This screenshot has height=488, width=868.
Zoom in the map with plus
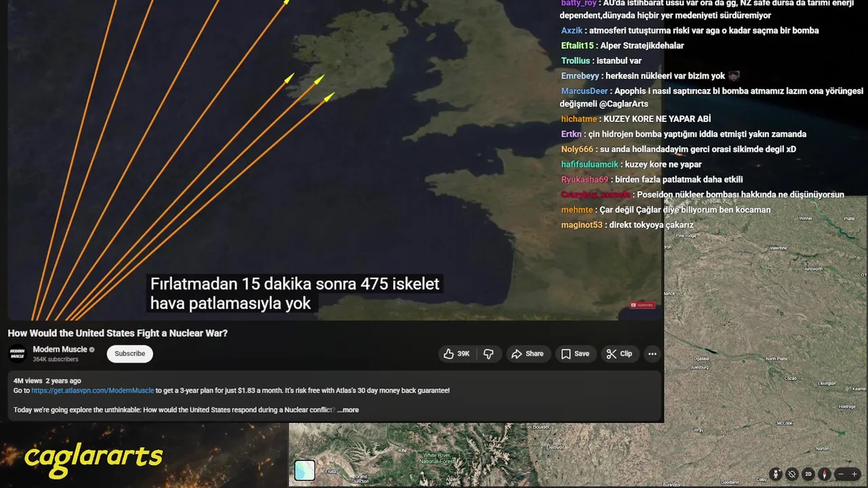coord(854,474)
